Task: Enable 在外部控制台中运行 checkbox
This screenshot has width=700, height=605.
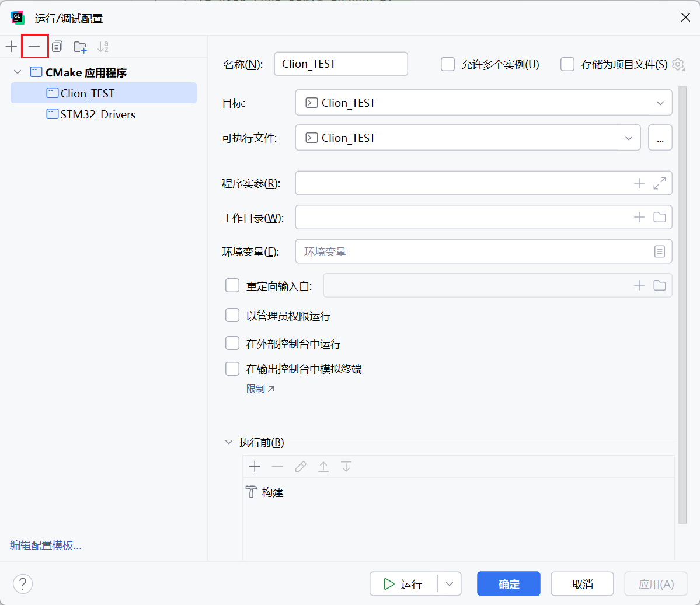Action: (232, 344)
